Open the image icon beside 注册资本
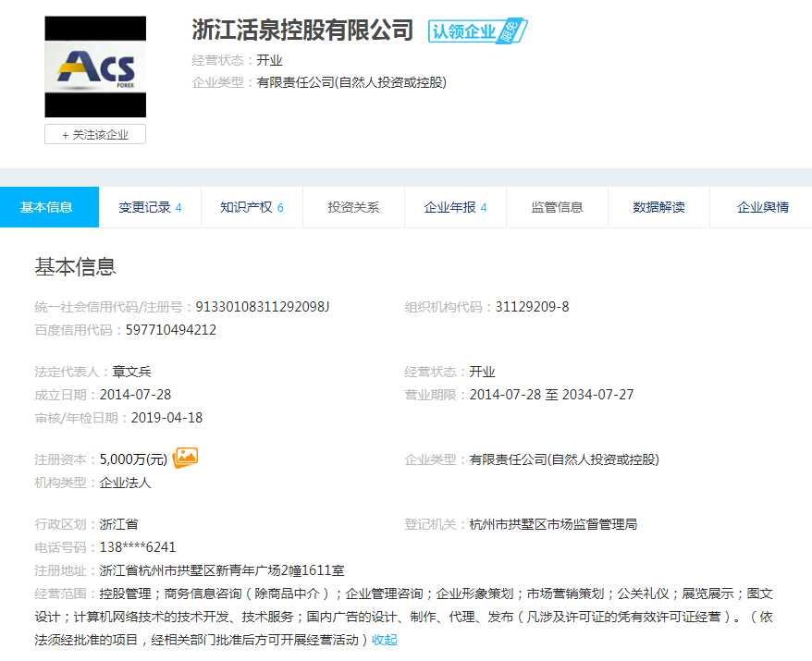This screenshot has height=661, width=812. click(186, 458)
